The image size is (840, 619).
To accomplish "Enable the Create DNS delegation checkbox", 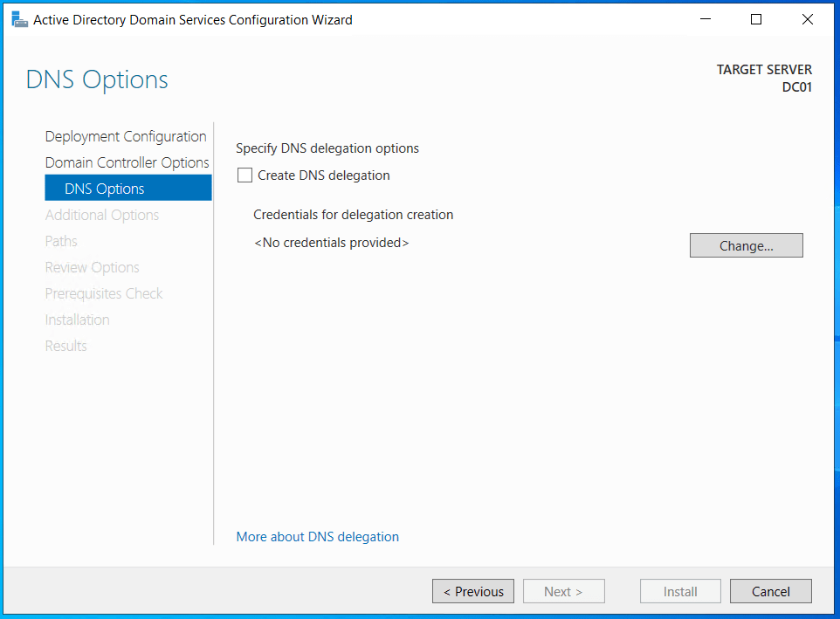I will 245,175.
